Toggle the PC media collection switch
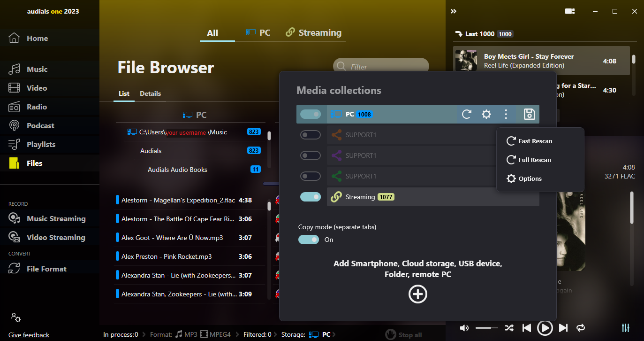Viewport: 644px width, 341px height. [311, 114]
